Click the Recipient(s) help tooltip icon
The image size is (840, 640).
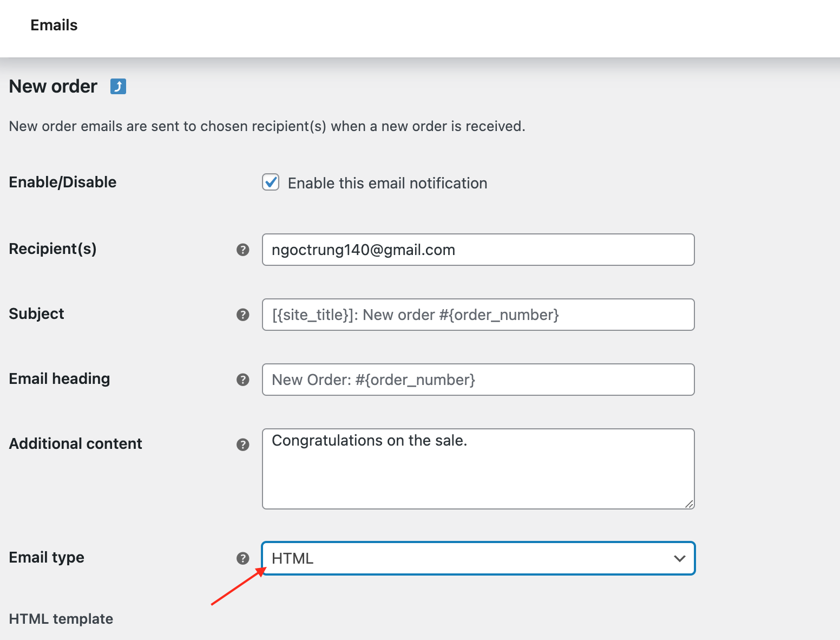[x=243, y=250]
